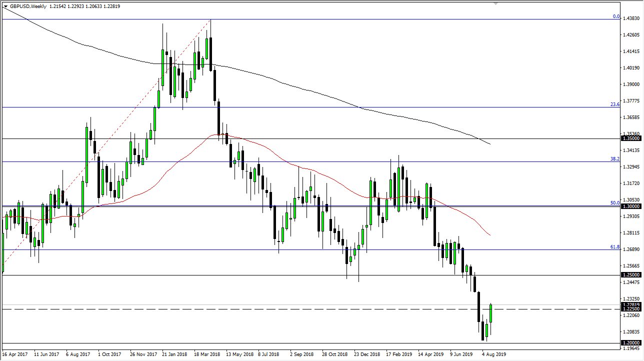Viewport: 644px width, 361px height.
Task: Click the 1.34135 price axis label
Action: (x=632, y=150)
